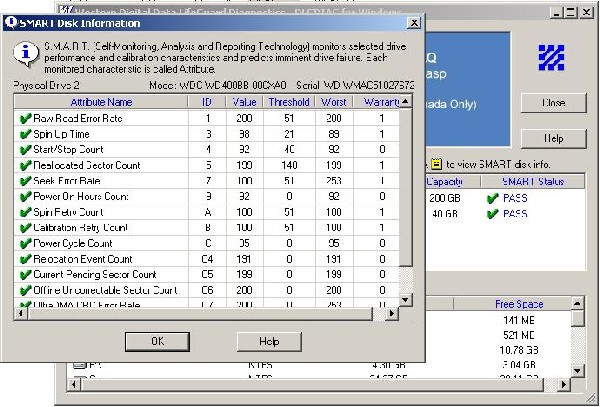Image resolution: width=600 pixels, height=407 pixels.
Task: Click the Value column header
Action: tap(244, 102)
